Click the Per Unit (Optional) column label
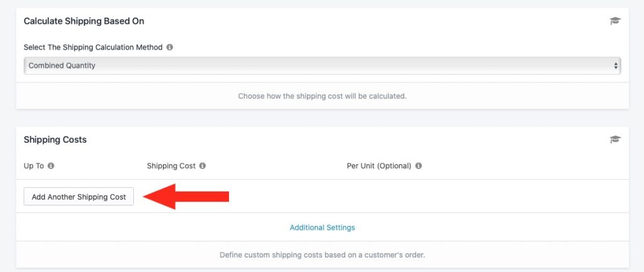 click(379, 166)
